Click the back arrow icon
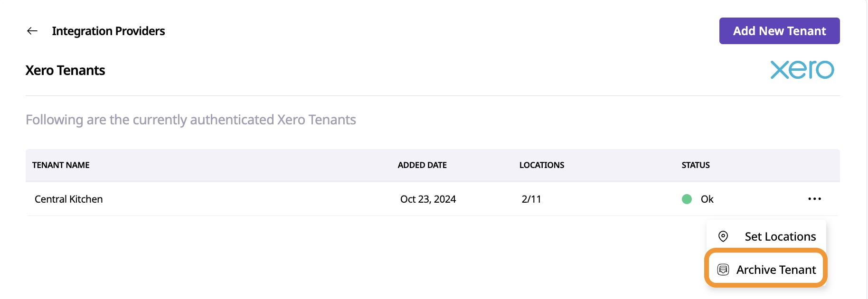 (32, 31)
